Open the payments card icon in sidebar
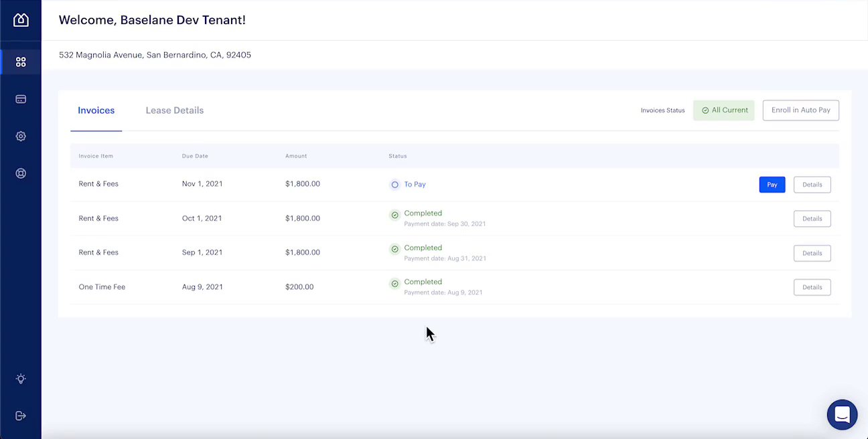The image size is (868, 439). (x=21, y=99)
